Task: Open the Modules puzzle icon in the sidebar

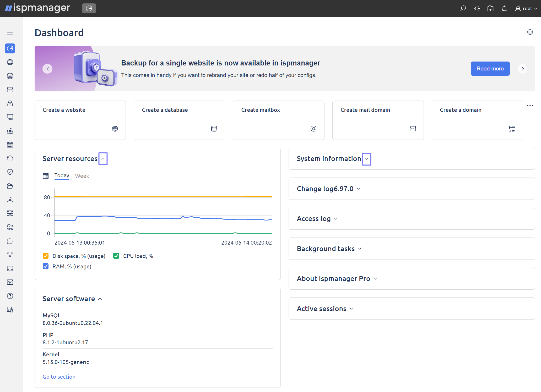Action: tap(10, 241)
